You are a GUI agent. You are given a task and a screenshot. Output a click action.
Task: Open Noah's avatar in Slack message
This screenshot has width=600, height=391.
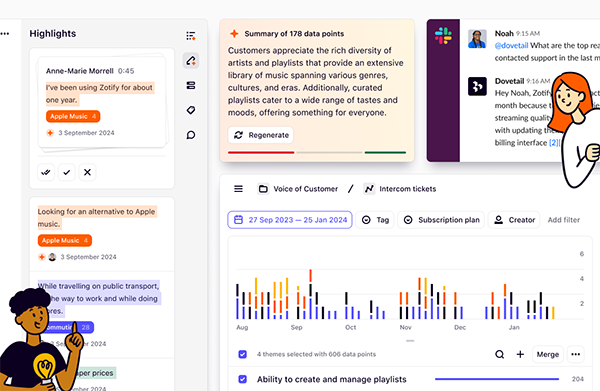(x=477, y=39)
